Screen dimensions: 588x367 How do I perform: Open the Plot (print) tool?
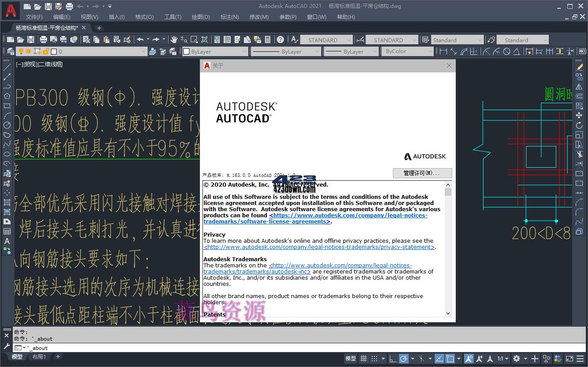point(43,40)
